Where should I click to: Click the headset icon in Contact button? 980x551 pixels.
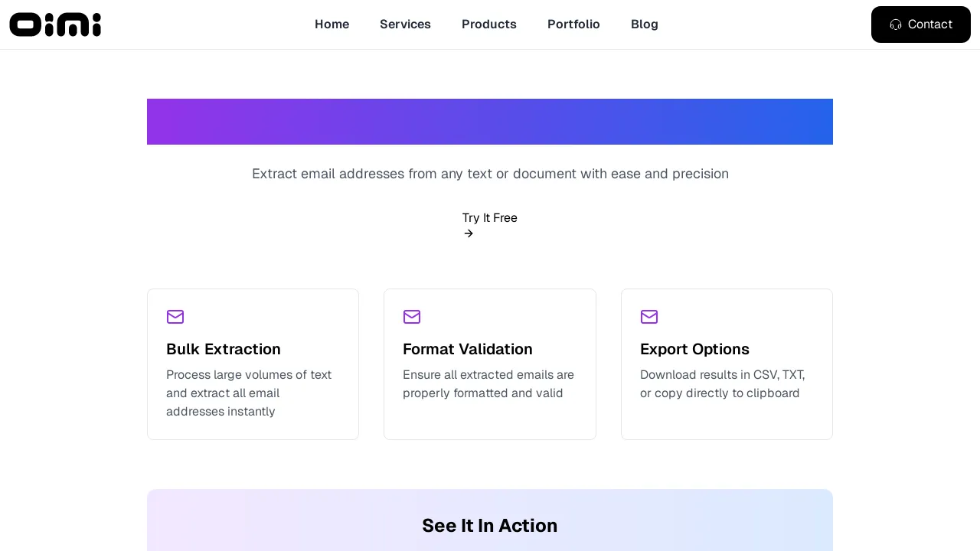click(896, 24)
